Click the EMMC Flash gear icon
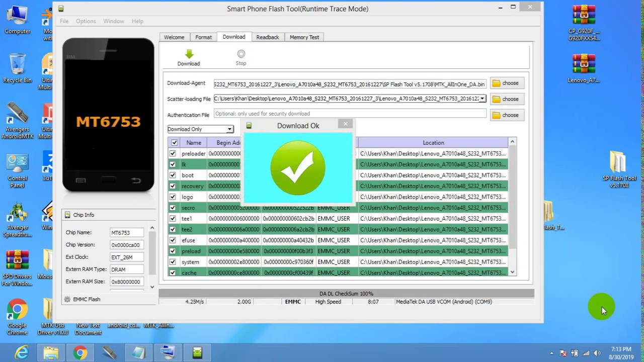Screen dimensions: 644x362 (67, 299)
